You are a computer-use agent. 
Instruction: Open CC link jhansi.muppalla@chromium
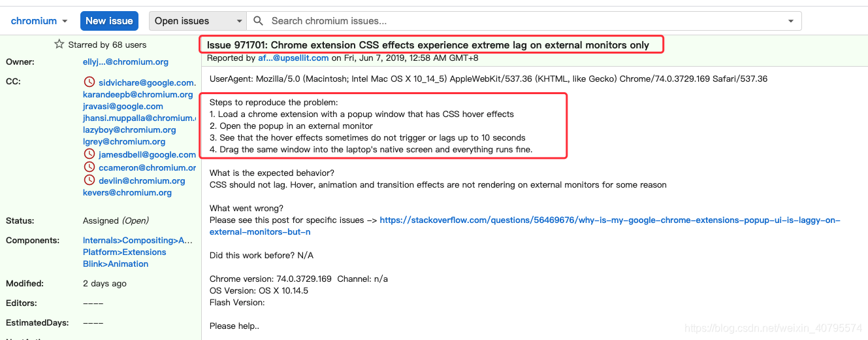coord(139,118)
